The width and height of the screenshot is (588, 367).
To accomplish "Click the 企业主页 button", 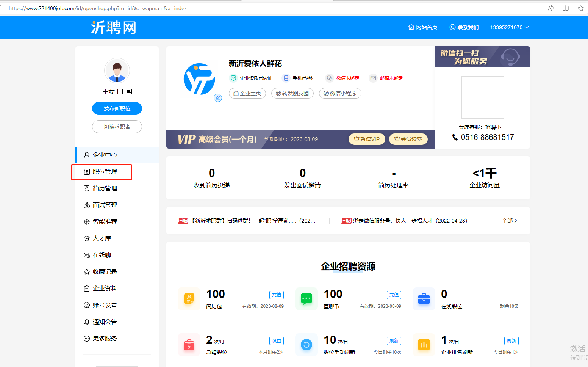I will point(247,93).
